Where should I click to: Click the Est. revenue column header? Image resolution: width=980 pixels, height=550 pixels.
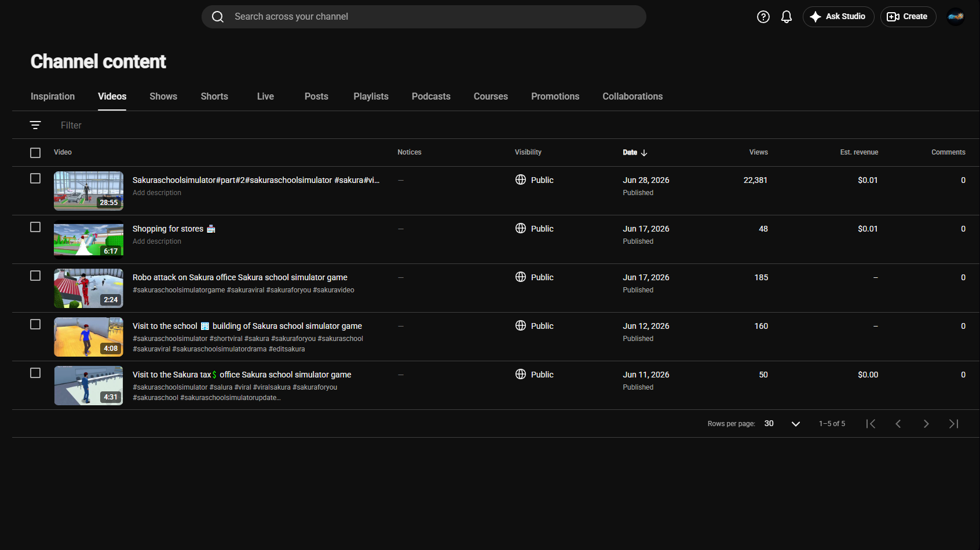coord(859,152)
